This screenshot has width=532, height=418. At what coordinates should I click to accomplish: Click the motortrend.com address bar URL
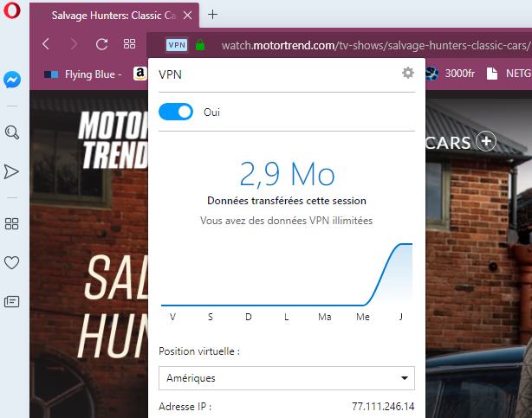tap(376, 45)
